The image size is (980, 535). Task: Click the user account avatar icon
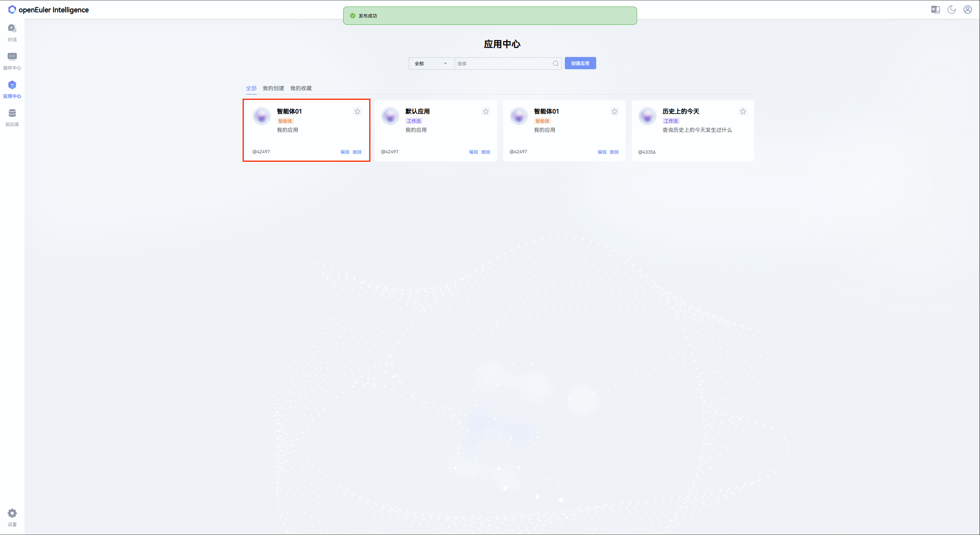pyautogui.click(x=967, y=10)
